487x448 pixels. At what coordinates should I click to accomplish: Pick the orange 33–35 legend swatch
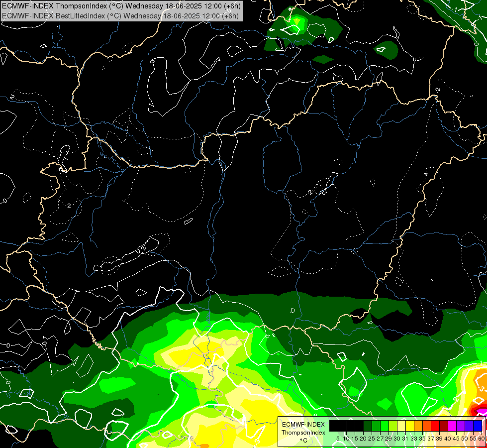click(418, 426)
